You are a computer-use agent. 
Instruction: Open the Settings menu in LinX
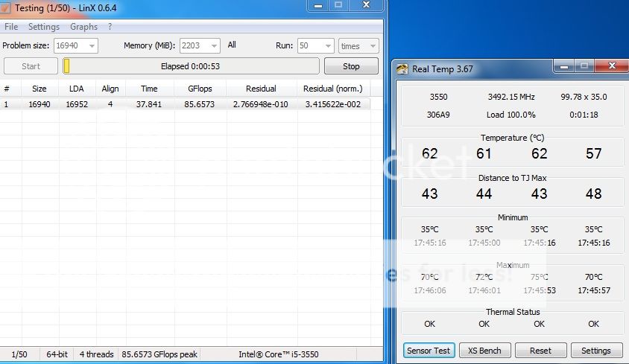[x=44, y=27]
